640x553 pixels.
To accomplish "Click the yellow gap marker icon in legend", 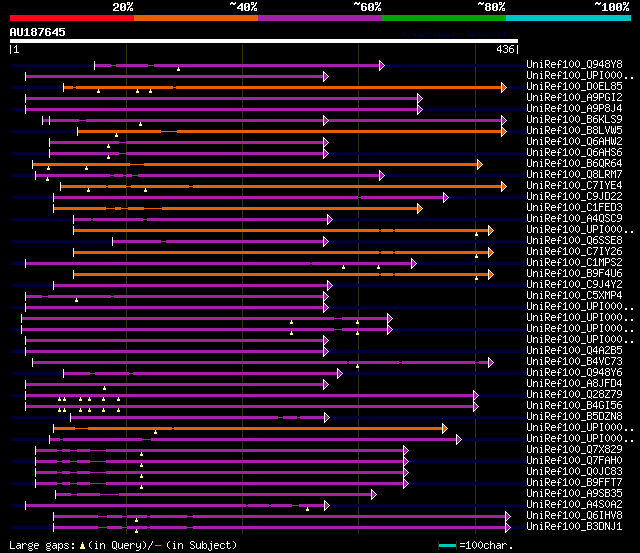I will pos(82,545).
